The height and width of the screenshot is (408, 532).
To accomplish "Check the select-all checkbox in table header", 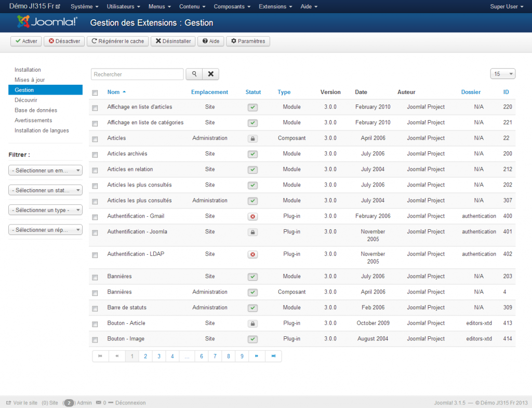I will [x=95, y=93].
